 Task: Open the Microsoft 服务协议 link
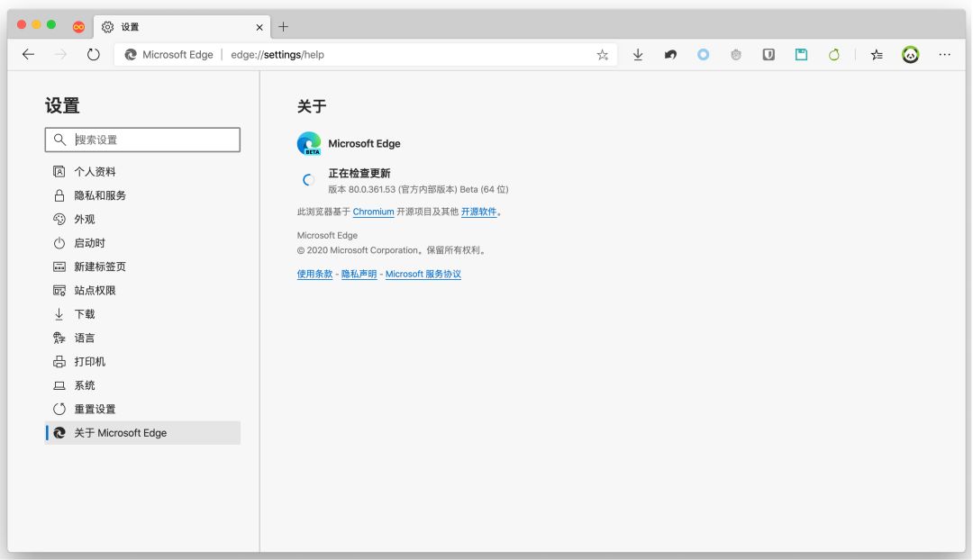coord(423,274)
